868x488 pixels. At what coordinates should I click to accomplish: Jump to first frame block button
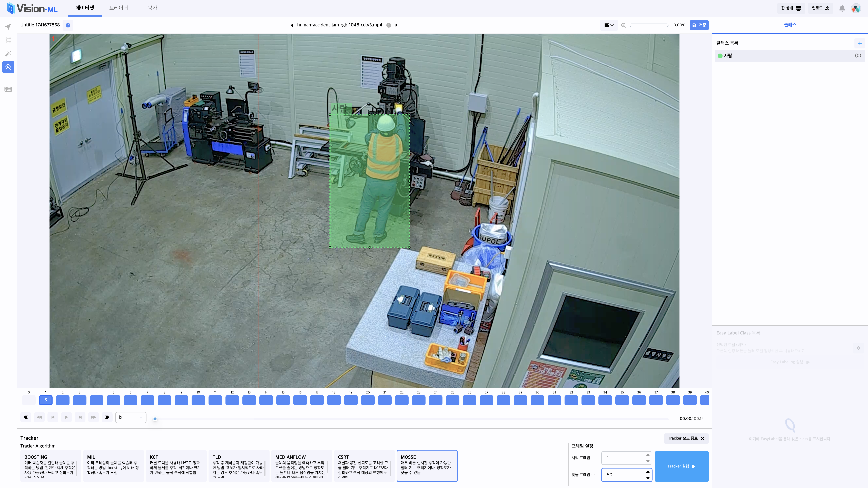[x=26, y=417]
